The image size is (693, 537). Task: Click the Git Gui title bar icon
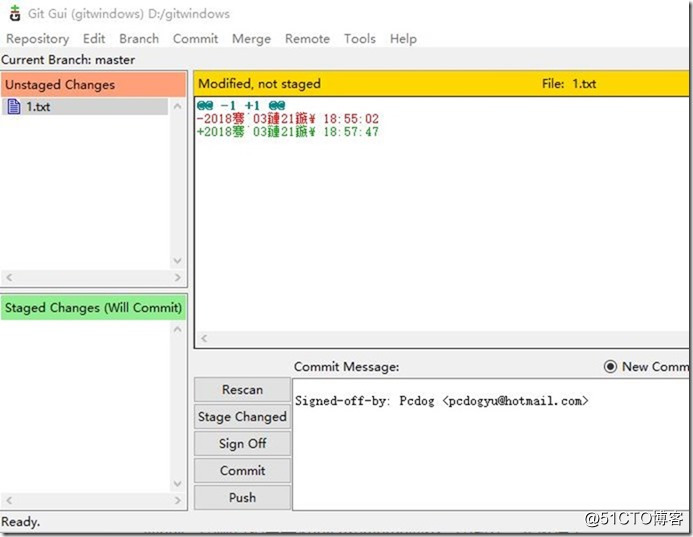[15, 13]
